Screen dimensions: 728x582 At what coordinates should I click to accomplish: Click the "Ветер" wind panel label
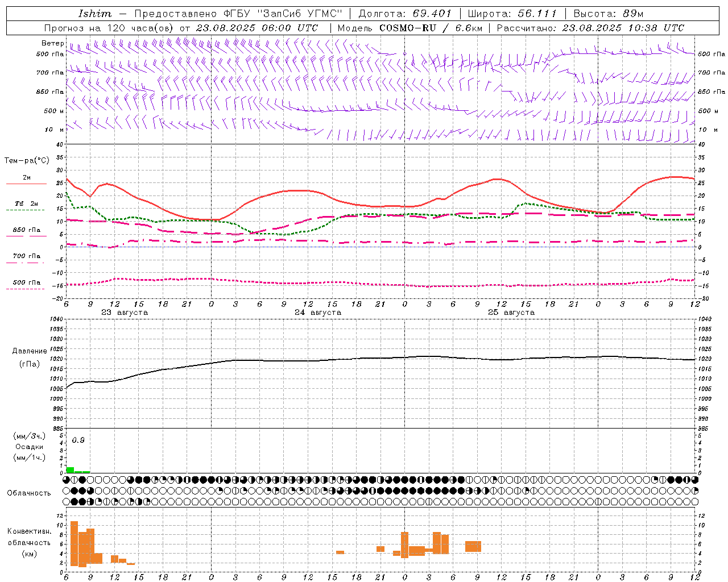pos(52,43)
